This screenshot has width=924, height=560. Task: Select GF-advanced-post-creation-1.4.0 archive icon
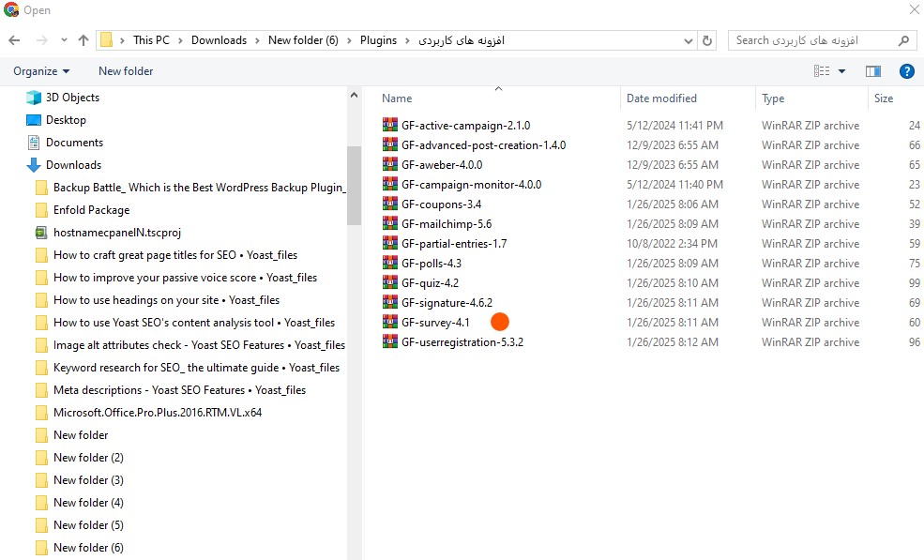tap(390, 144)
